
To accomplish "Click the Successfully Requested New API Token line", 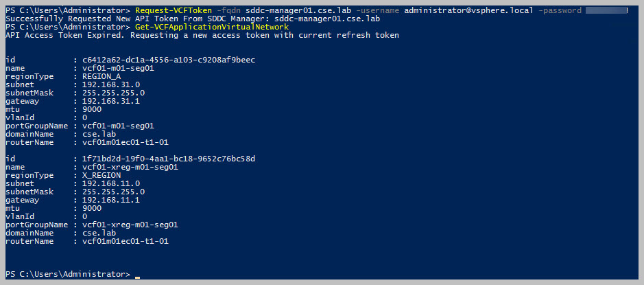I will tap(192, 19).
